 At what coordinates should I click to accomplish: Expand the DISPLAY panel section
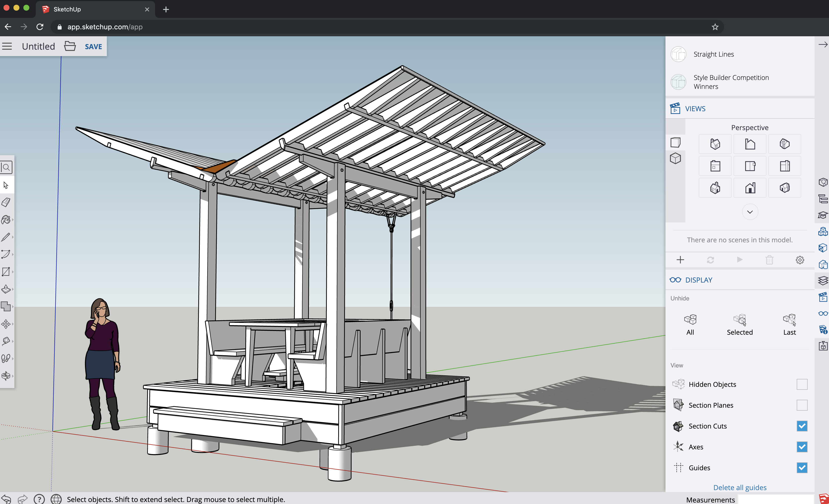[x=699, y=279]
